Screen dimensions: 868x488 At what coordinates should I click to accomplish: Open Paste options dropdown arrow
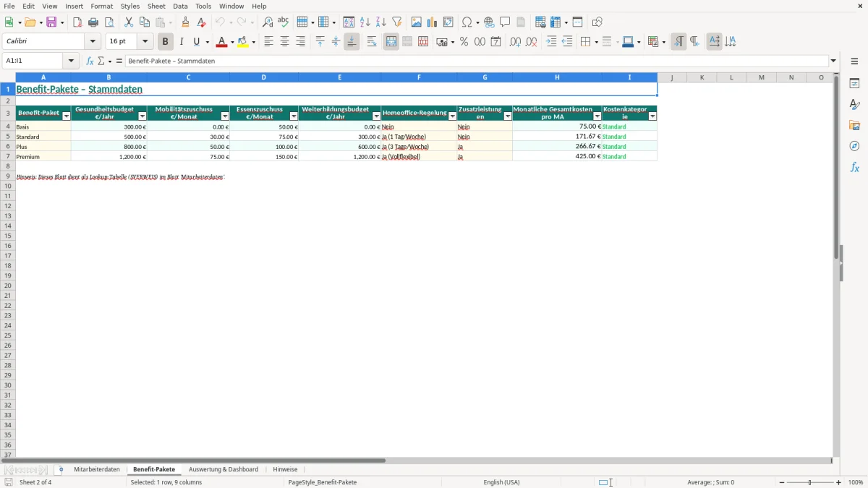coord(171,22)
